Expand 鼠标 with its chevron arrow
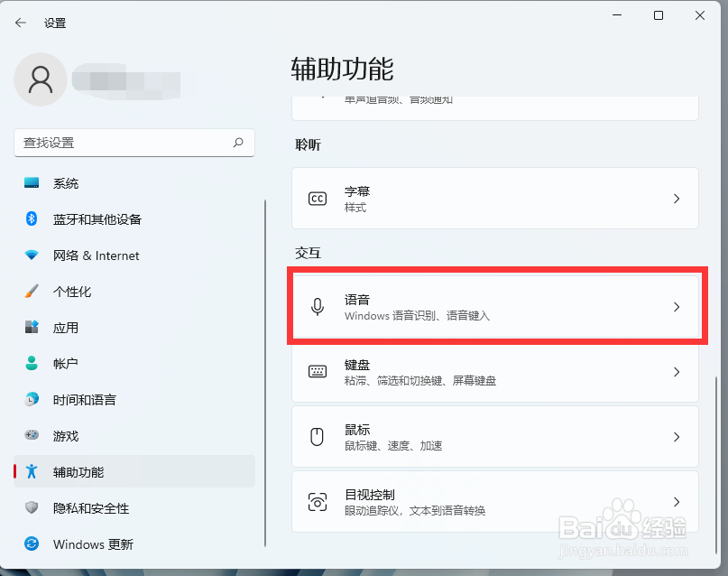Image resolution: width=728 pixels, height=576 pixels. tap(677, 437)
